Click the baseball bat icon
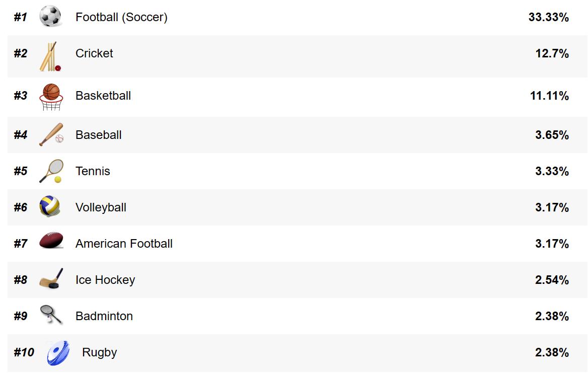588x373 pixels. [x=51, y=135]
